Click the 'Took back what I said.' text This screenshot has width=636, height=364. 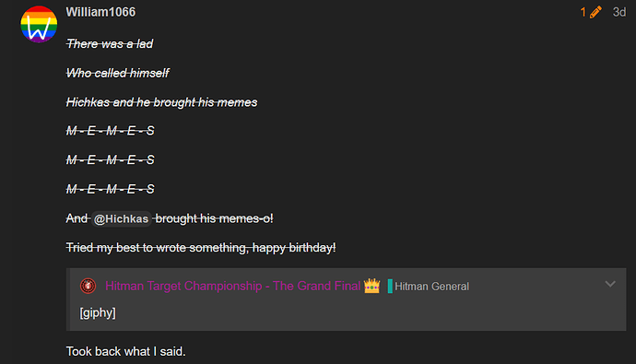125,351
